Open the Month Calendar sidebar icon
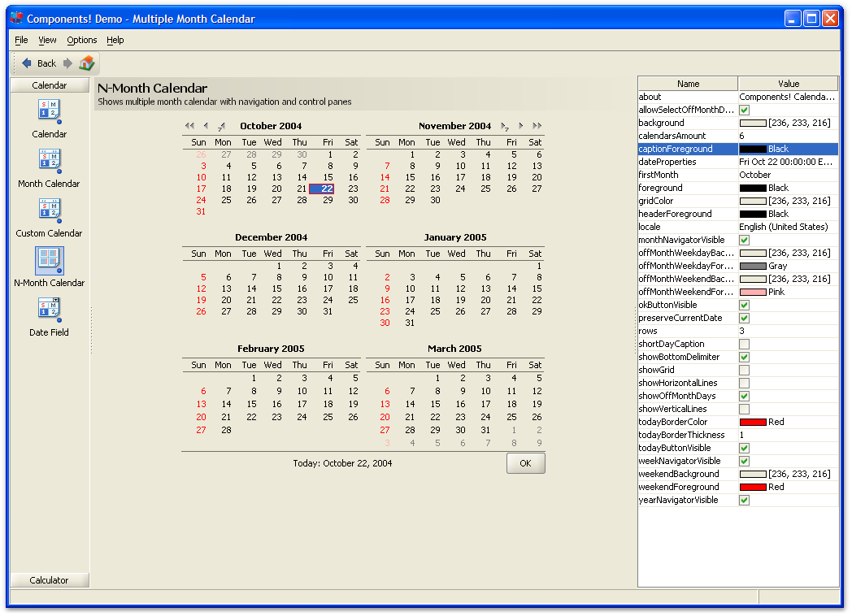The height and width of the screenshot is (616, 852). [x=49, y=161]
